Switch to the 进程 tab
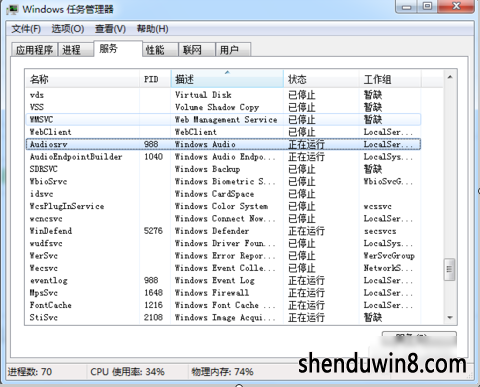 76,50
